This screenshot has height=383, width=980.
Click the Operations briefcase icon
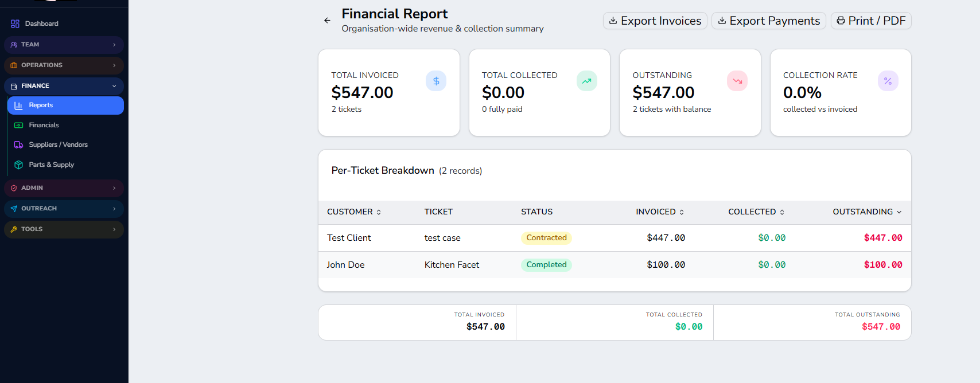(x=14, y=65)
